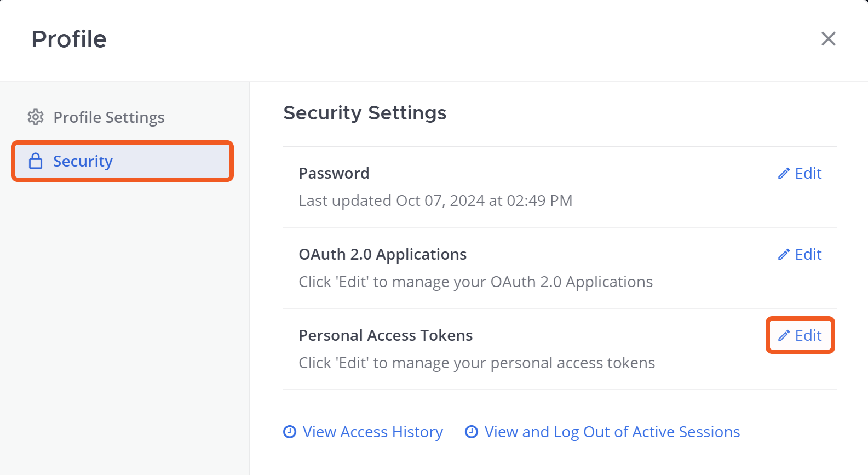Click the pencil icon in the Password row

pos(784,174)
